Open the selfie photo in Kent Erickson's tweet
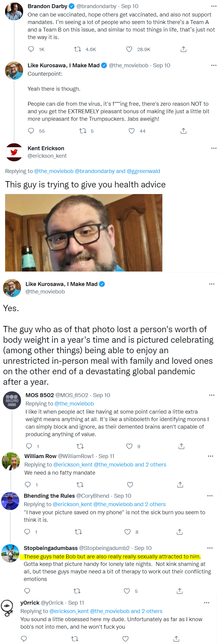 84,233
